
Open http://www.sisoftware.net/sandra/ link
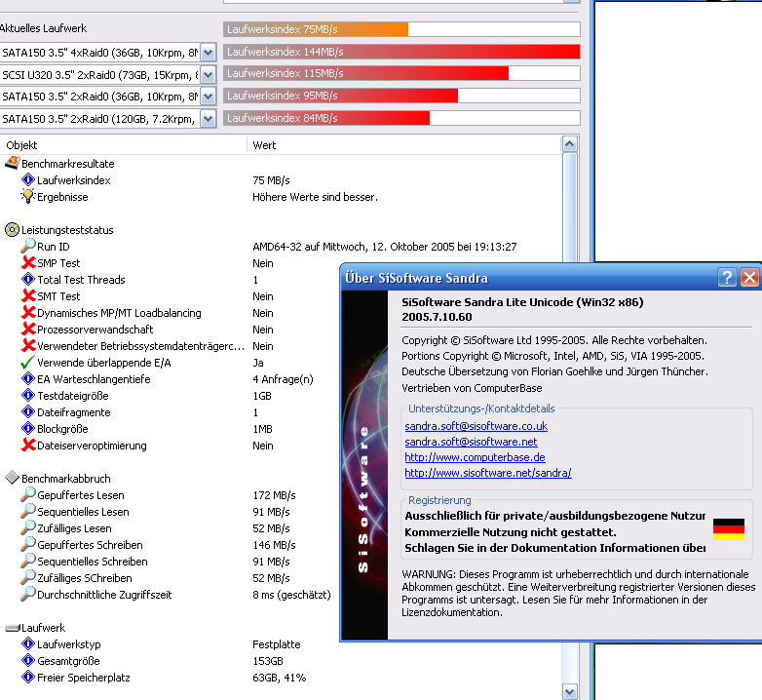tap(488, 473)
